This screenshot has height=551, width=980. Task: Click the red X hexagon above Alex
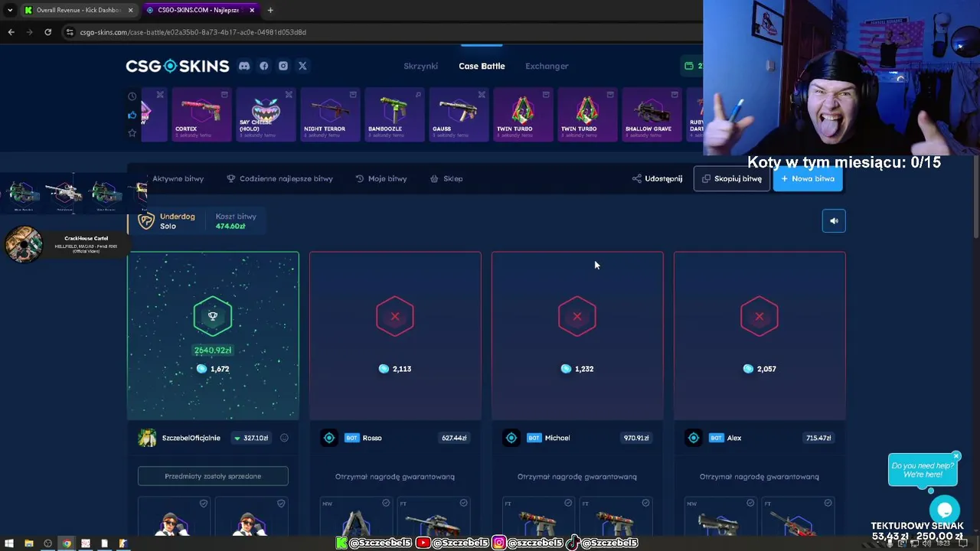click(x=759, y=316)
